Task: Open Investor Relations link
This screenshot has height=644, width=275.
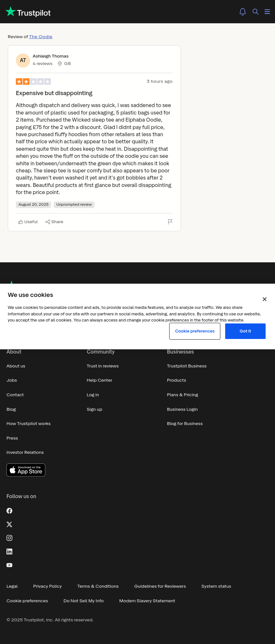Action: click(25, 453)
